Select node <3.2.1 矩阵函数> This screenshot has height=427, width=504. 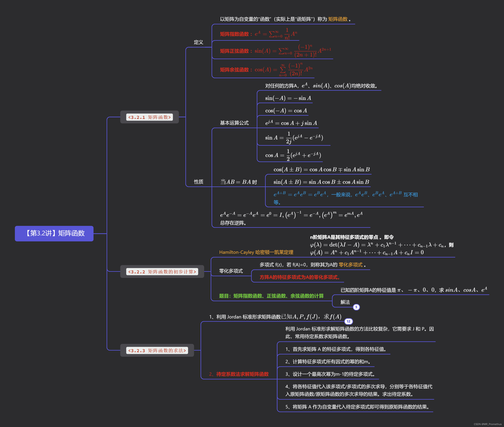149,117
